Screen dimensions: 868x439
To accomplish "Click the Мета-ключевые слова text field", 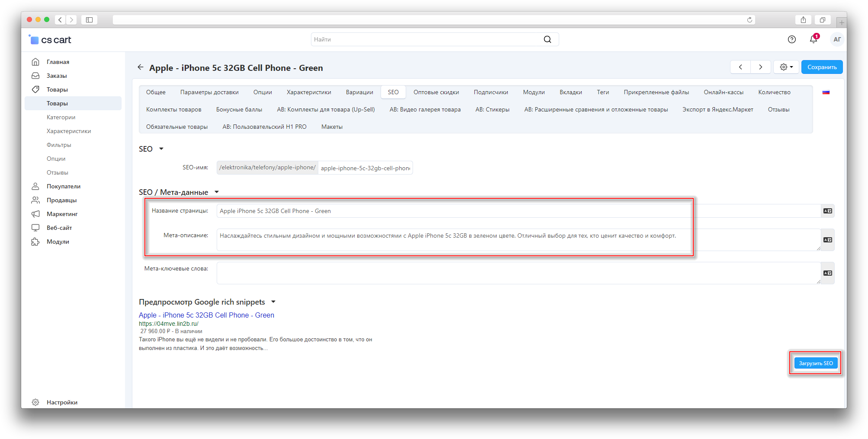I will pyautogui.click(x=518, y=273).
